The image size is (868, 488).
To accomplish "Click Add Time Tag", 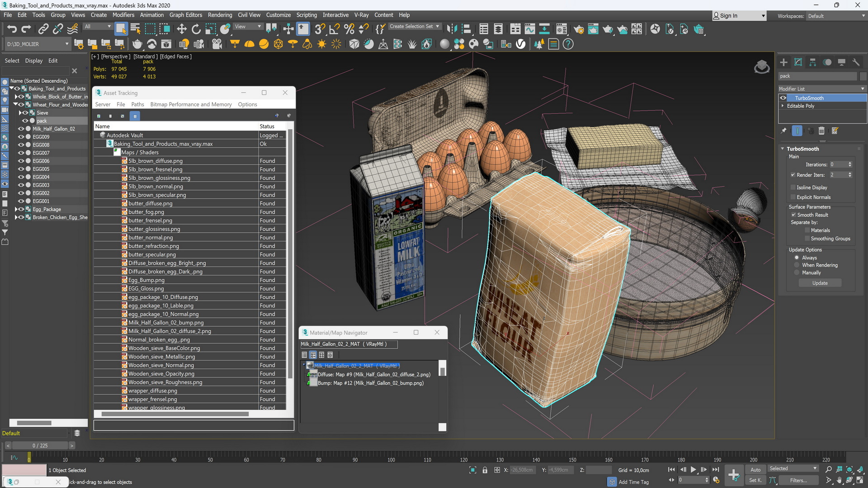I will tap(633, 482).
